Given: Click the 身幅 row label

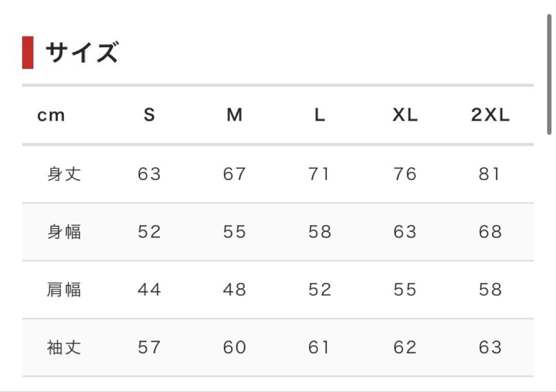Looking at the screenshot, I should [64, 232].
